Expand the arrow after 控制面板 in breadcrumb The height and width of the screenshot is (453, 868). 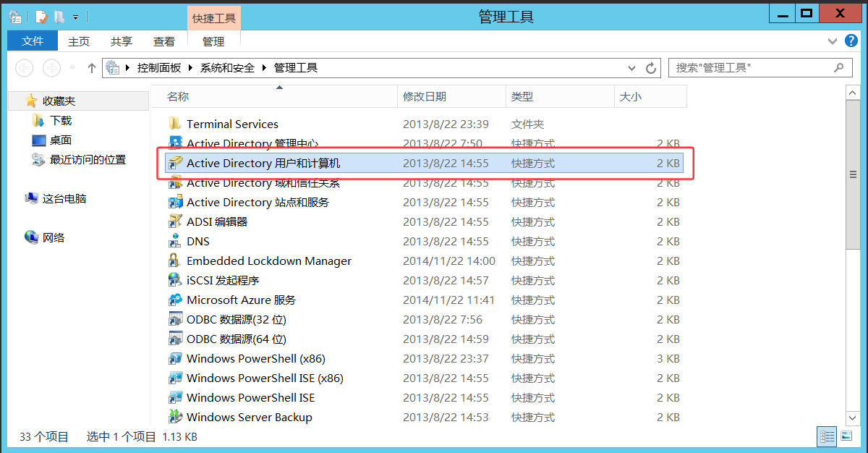pyautogui.click(x=192, y=68)
